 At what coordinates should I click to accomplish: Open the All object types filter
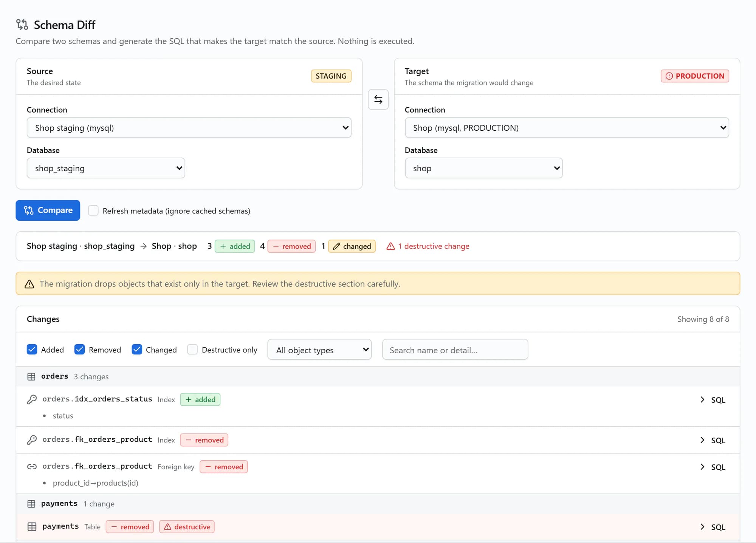click(x=319, y=350)
